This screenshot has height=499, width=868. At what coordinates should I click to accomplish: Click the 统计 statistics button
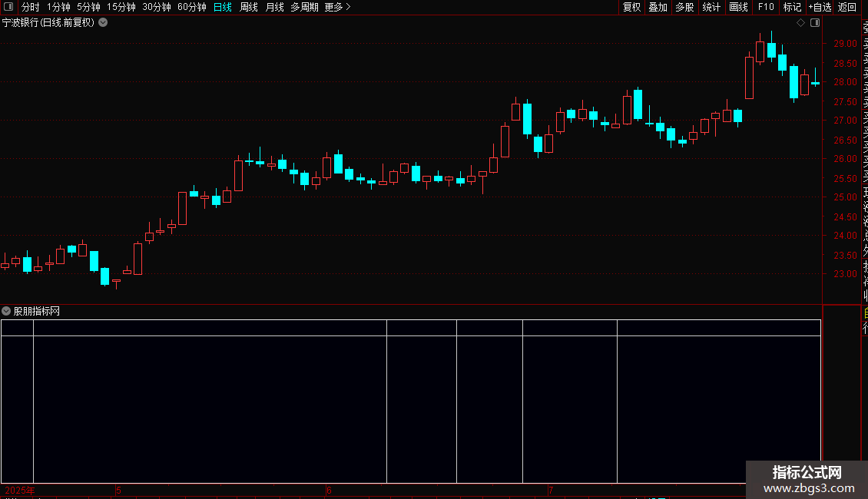(x=711, y=7)
